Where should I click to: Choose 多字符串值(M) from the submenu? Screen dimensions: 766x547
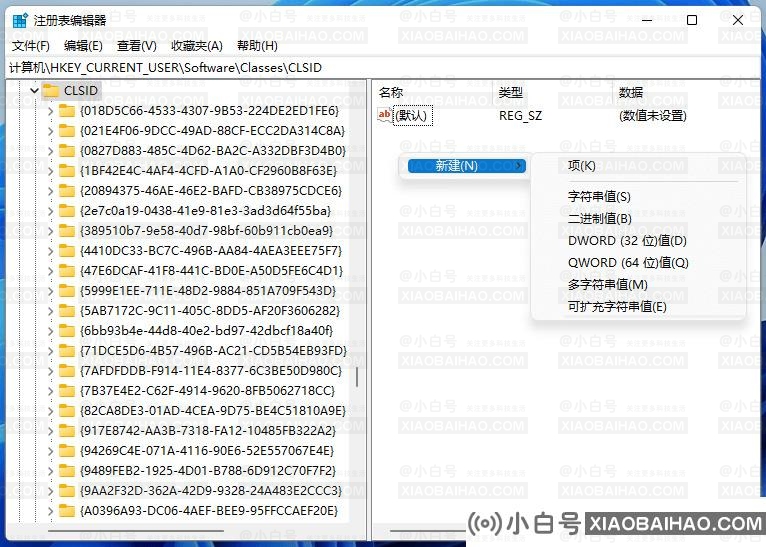point(607,285)
